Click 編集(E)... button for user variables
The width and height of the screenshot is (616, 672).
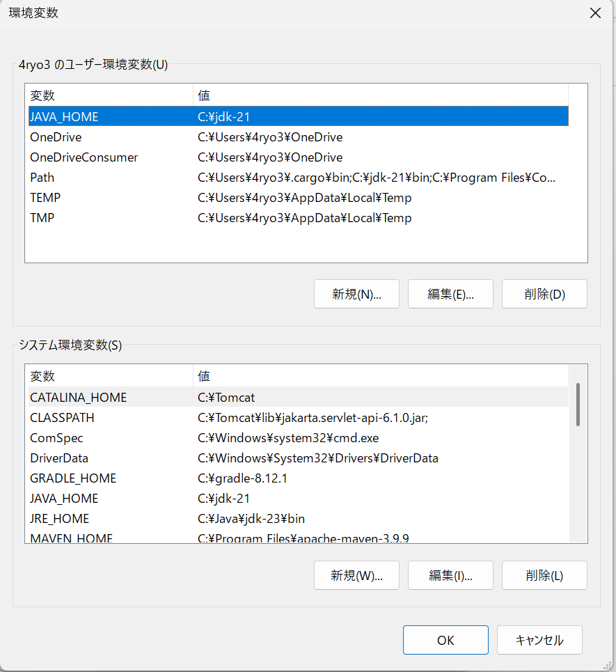(x=450, y=294)
